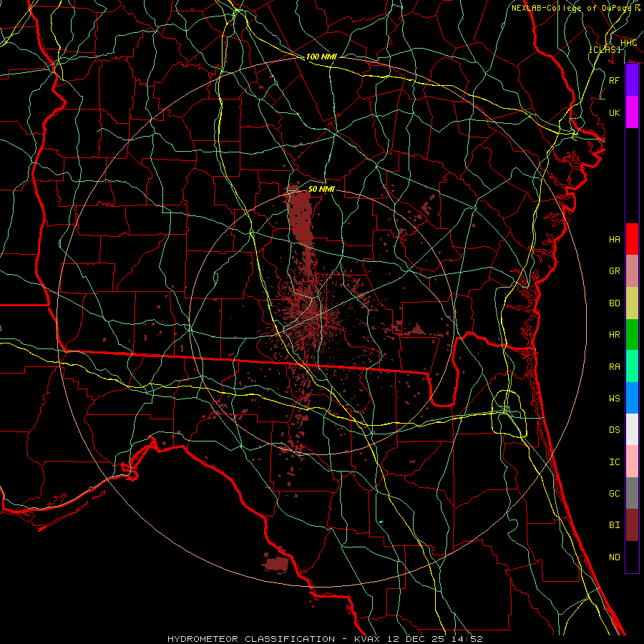Click the GR legend label text

(x=615, y=271)
